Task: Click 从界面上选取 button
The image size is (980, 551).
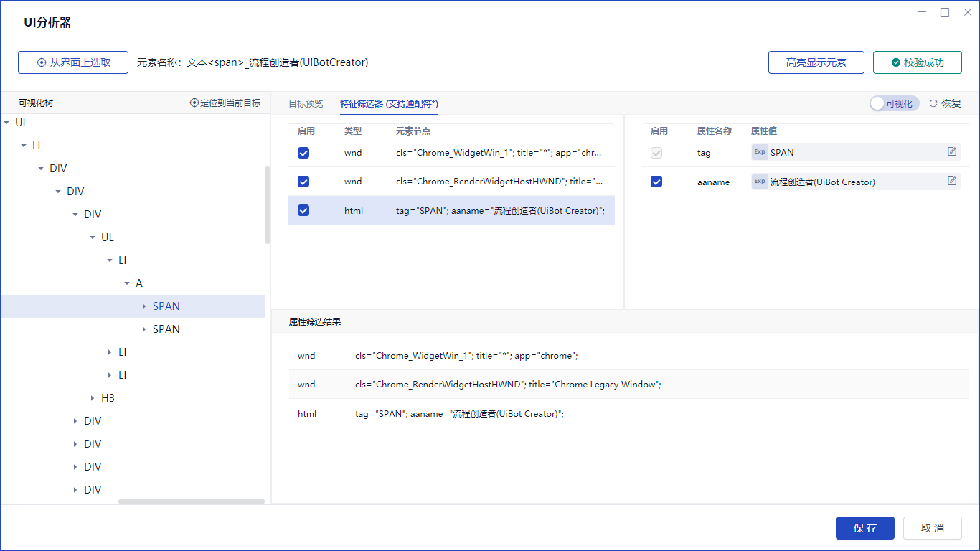Action: pos(73,62)
